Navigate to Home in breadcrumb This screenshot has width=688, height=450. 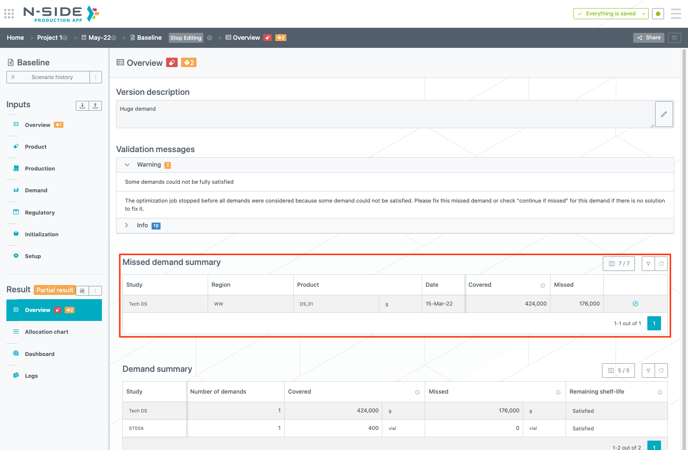[x=15, y=38]
